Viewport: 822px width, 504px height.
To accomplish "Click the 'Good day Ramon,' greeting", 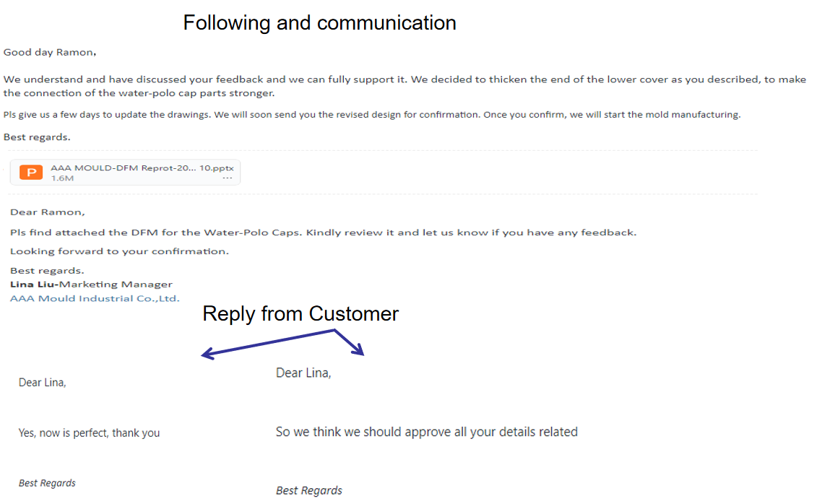I will tap(50, 52).
